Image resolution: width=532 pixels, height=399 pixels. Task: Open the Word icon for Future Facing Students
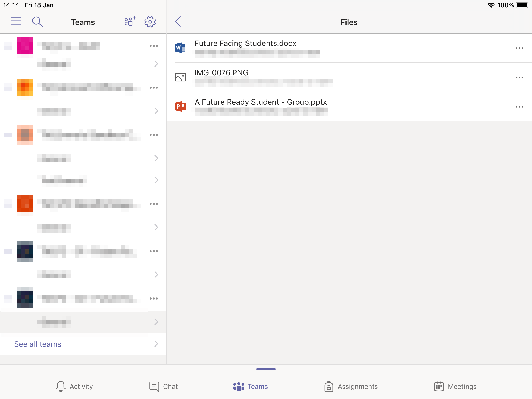coord(181,48)
